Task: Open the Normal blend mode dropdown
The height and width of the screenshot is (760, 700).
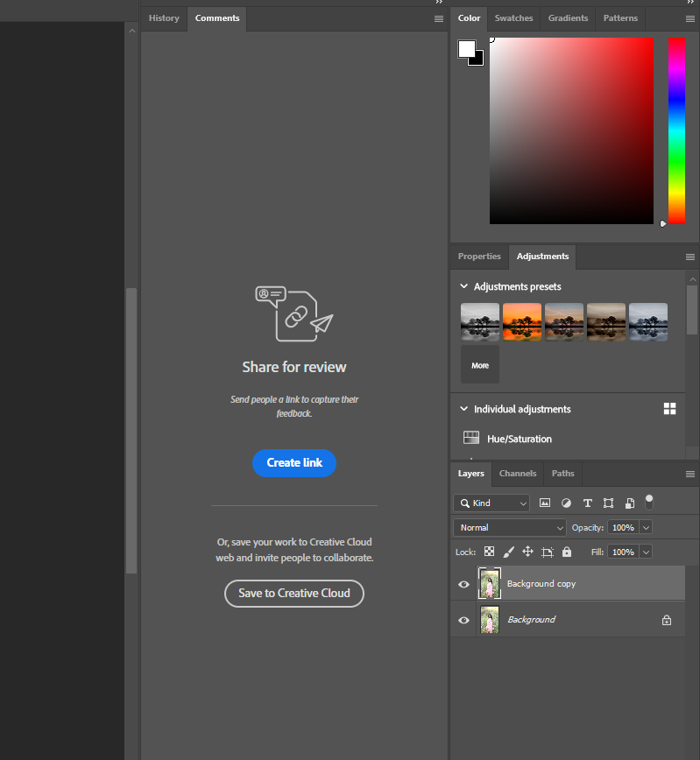Action: [x=510, y=528]
